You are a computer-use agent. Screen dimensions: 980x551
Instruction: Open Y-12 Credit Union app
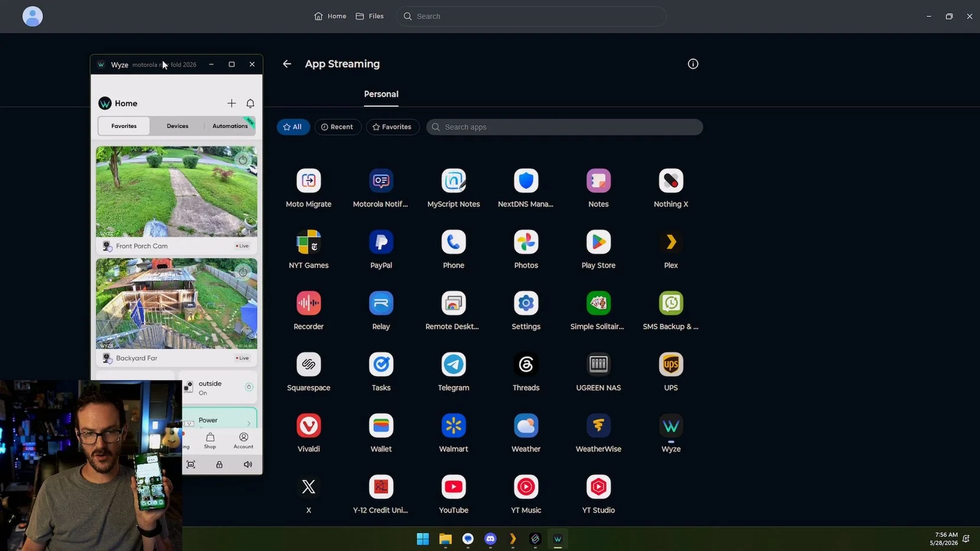381,487
